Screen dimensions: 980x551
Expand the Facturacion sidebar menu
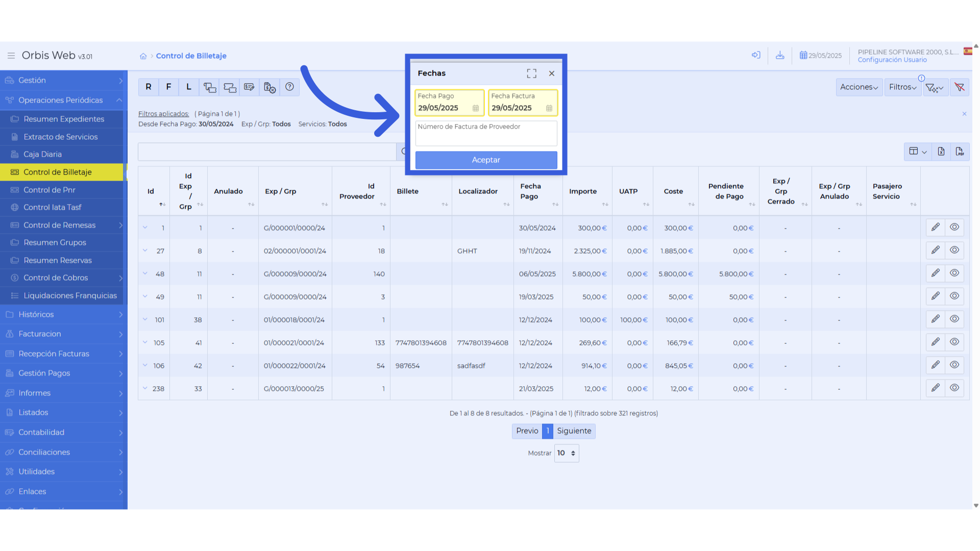coord(63,334)
